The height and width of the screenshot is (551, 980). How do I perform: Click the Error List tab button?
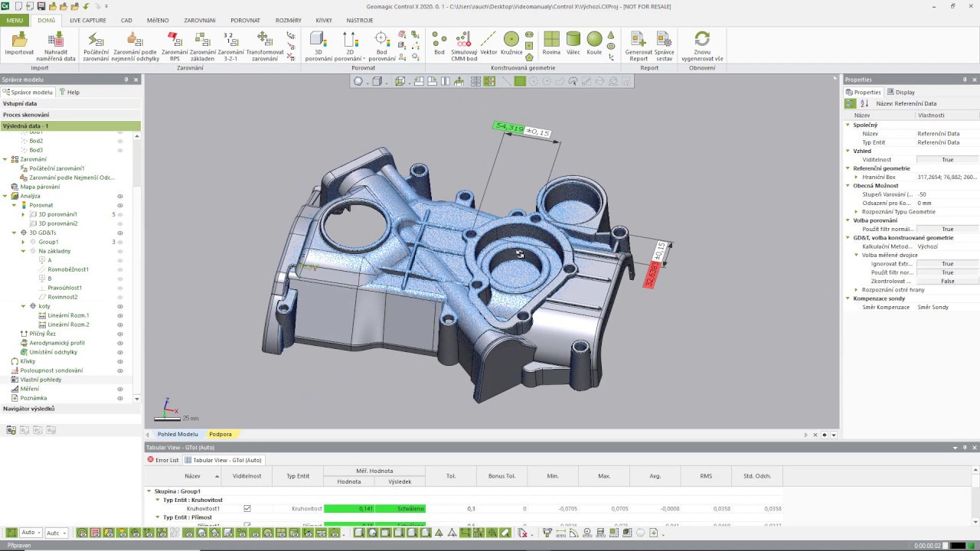tap(163, 460)
